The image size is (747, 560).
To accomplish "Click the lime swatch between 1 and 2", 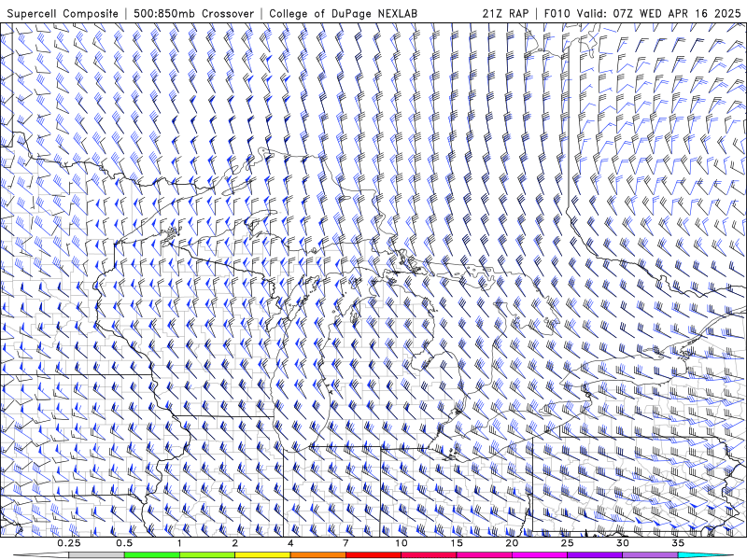I will (x=207, y=555).
